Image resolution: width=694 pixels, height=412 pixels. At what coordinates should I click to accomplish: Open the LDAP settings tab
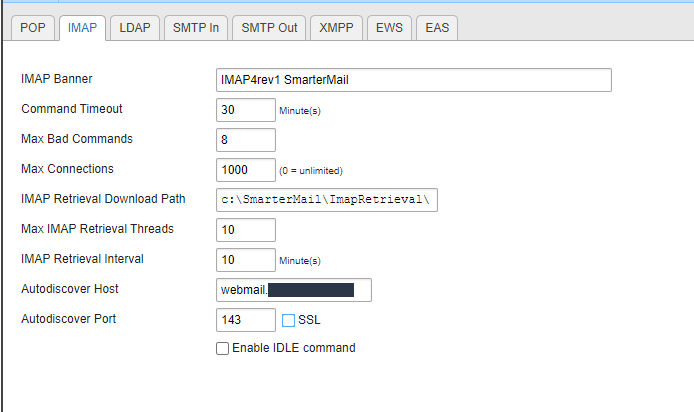click(134, 28)
